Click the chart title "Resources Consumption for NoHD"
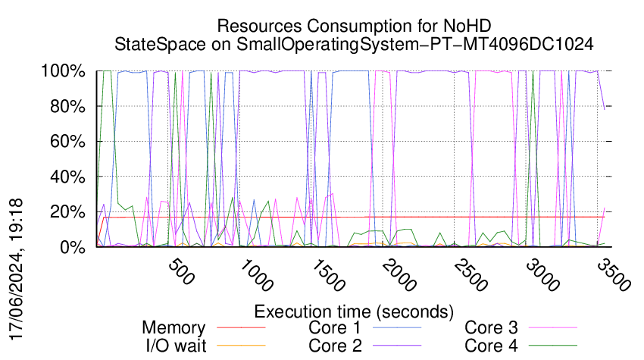This screenshot has height=360, width=644. tap(354, 26)
